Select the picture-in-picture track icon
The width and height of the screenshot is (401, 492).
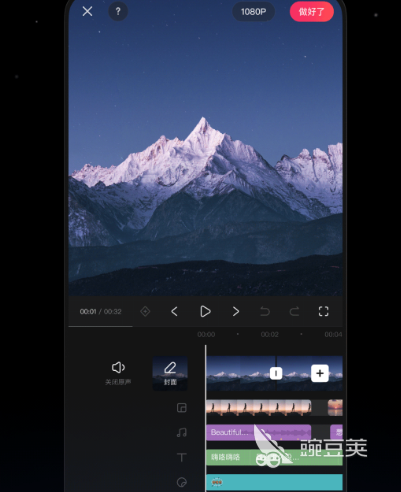click(182, 408)
